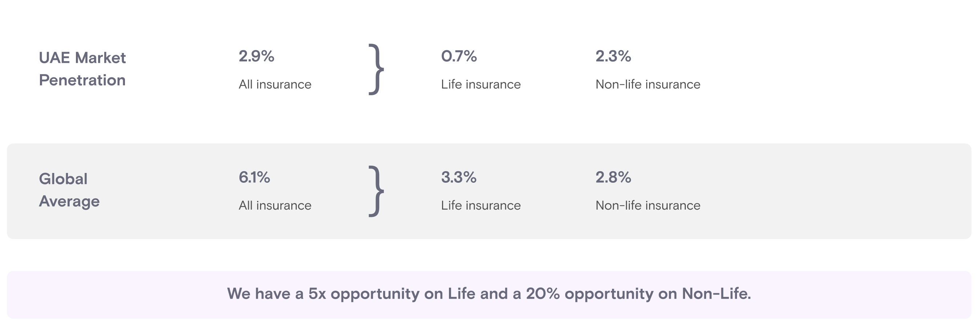Viewport: 980px width, 327px height.
Task: Click the 5x opportunity summary sentence
Action: tap(489, 294)
